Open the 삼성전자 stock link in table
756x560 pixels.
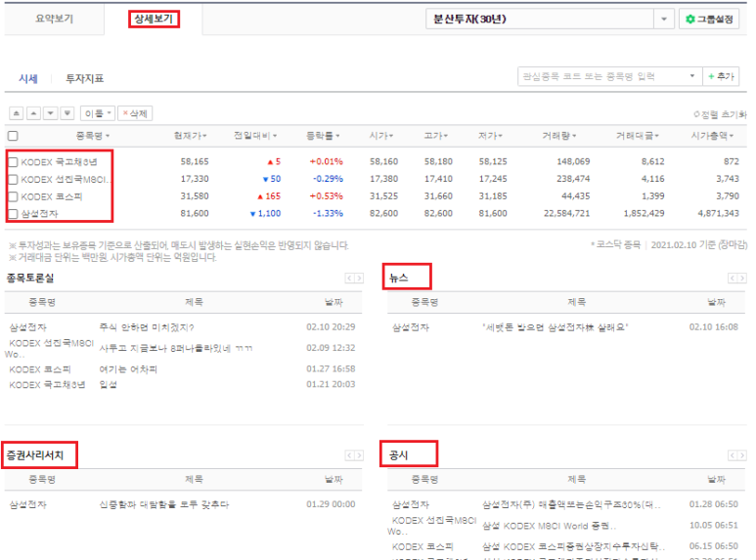coord(39,214)
